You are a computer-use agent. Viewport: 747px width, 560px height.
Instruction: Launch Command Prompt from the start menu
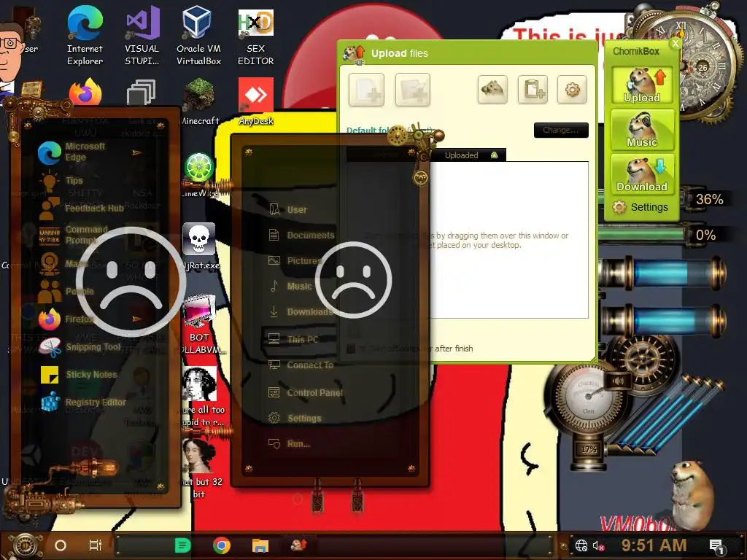pos(73,235)
